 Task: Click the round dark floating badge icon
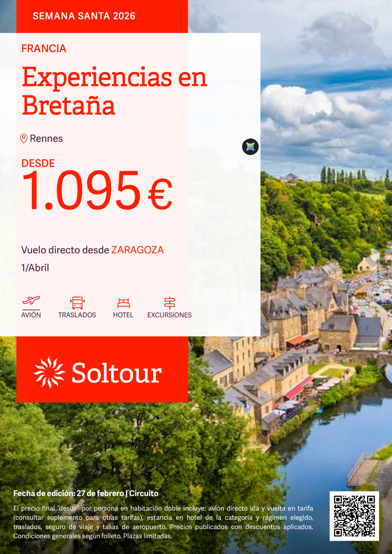(x=250, y=147)
